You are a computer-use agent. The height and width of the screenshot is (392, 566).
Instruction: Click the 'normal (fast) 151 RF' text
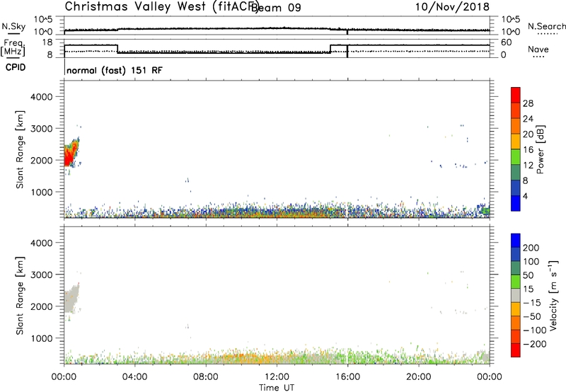tap(115, 70)
